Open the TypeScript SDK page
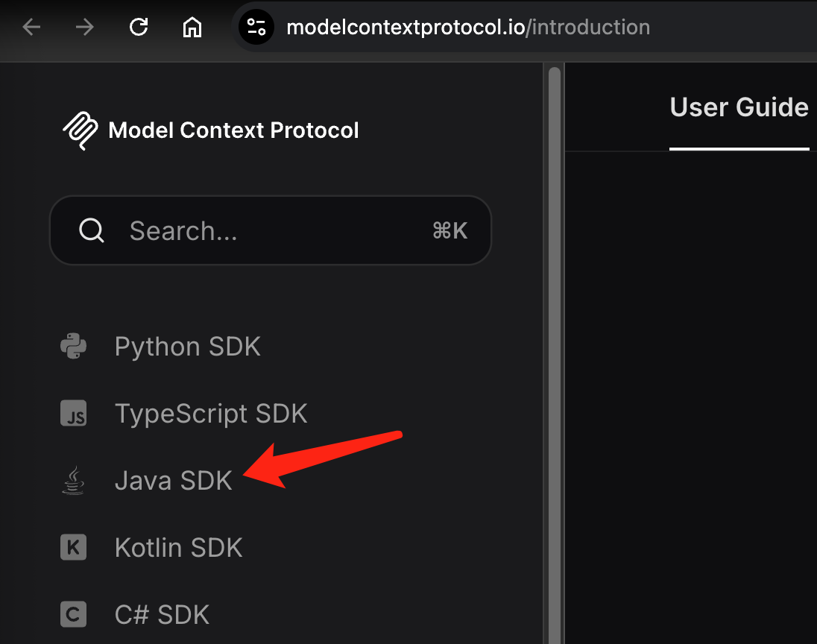 [x=211, y=413]
